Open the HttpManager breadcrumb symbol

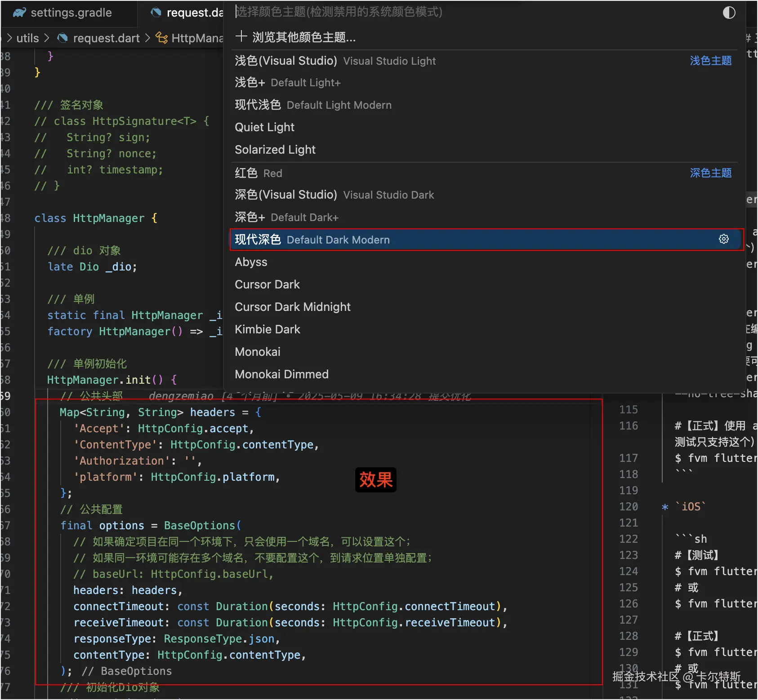[x=197, y=38]
